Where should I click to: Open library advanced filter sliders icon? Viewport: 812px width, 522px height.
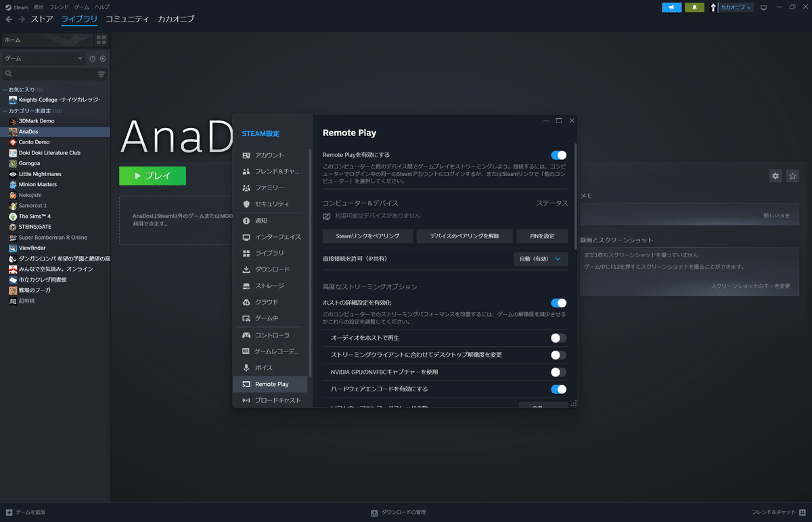(101, 74)
